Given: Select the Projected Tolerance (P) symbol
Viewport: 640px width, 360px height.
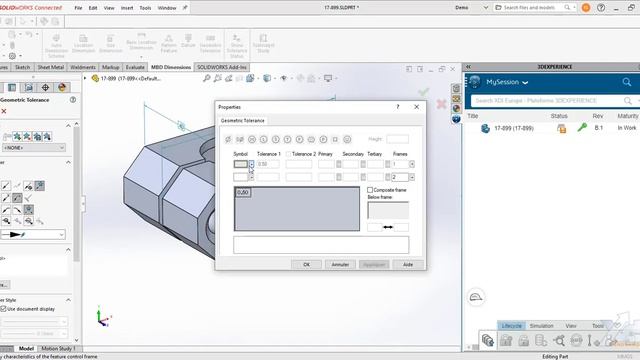Looking at the screenshot, I should (323, 139).
